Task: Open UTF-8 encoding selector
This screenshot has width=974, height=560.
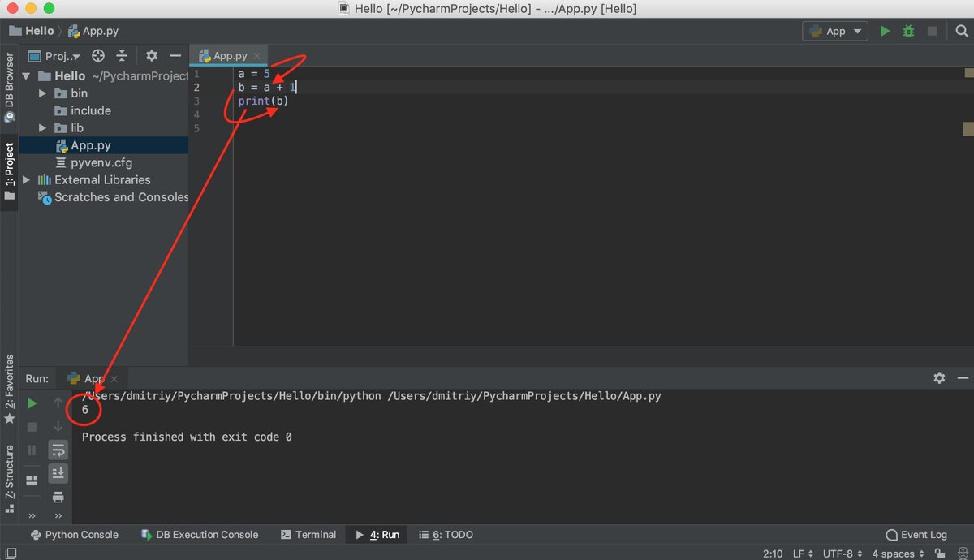Action: tap(842, 554)
